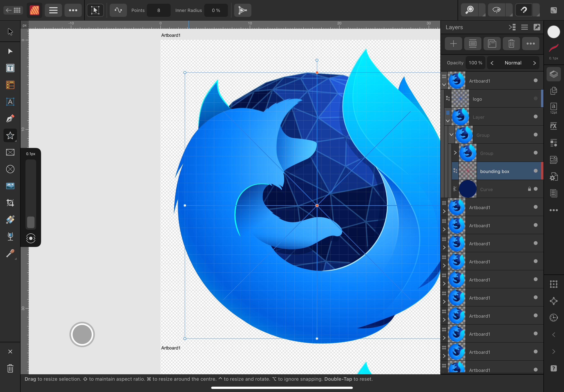This screenshot has width=564, height=392.
Task: Delete selection with left trash icon
Action: click(x=10, y=368)
